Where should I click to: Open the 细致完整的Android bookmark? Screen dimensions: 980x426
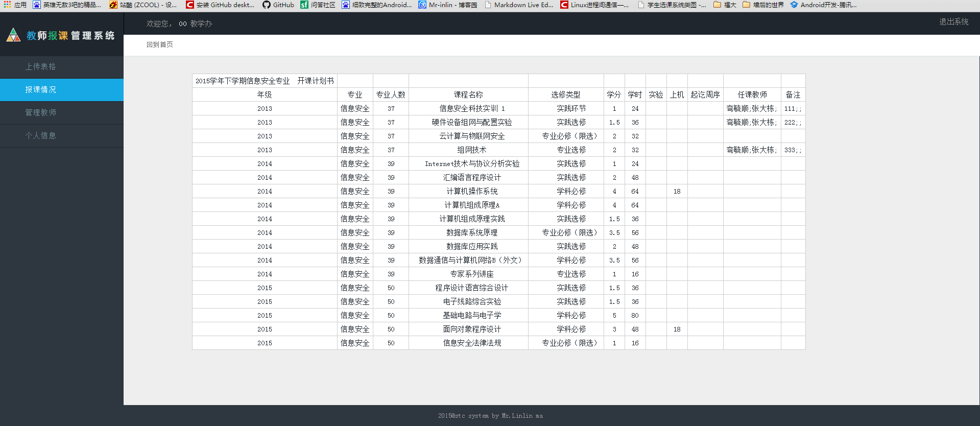[377, 5]
